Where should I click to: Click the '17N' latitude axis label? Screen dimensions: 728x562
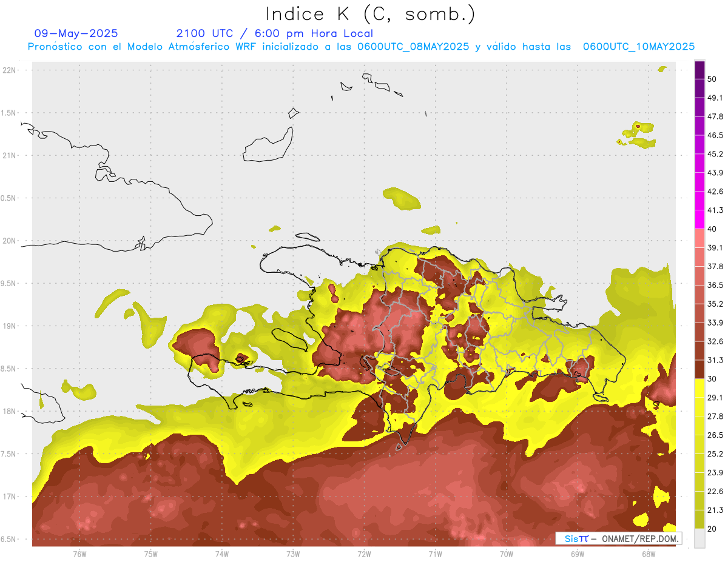point(9,497)
